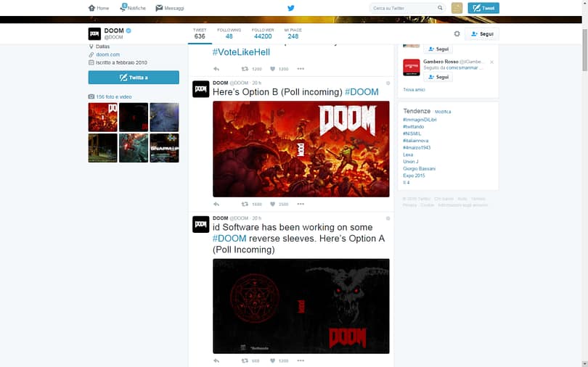Click #DOOM hashtag in Option A tweet
This screenshot has height=367, width=588.
tap(229, 239)
